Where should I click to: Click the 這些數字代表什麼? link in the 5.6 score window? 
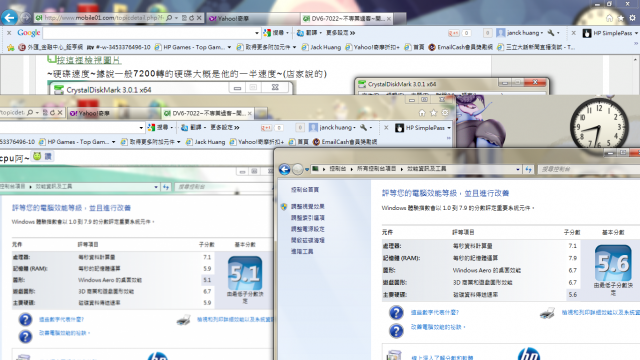(434, 312)
